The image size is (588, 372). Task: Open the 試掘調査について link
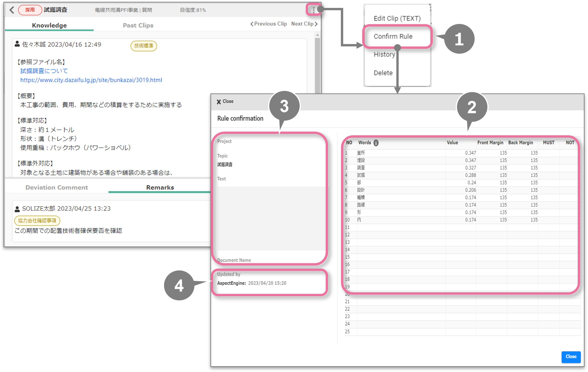point(44,71)
